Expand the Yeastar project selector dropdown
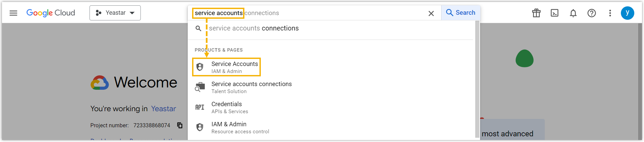 pyautogui.click(x=115, y=13)
